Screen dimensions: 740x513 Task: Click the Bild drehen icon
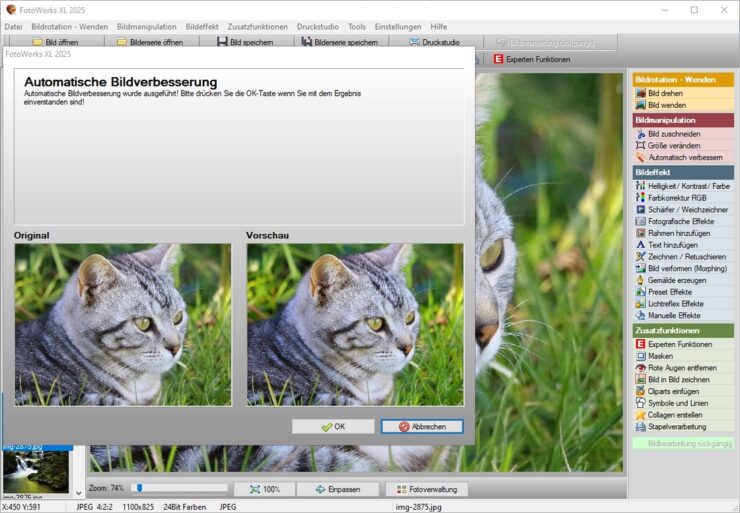point(640,93)
